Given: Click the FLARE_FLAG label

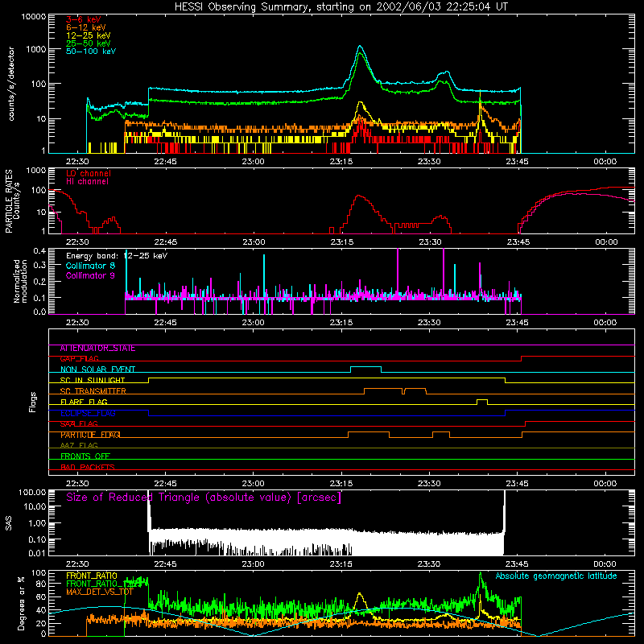Looking at the screenshot, I should 84,402.
